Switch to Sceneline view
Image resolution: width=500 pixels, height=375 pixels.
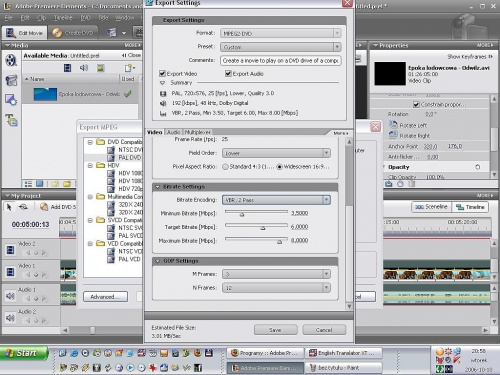[x=432, y=207]
